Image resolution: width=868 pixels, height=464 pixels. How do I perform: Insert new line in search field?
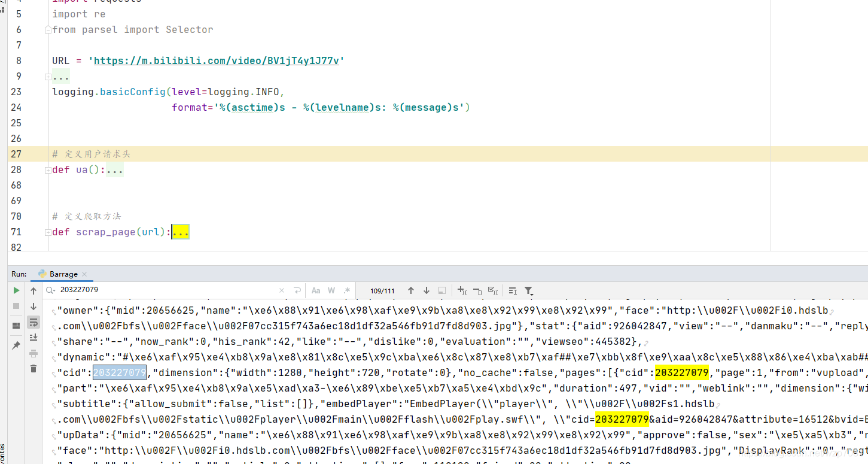click(297, 290)
